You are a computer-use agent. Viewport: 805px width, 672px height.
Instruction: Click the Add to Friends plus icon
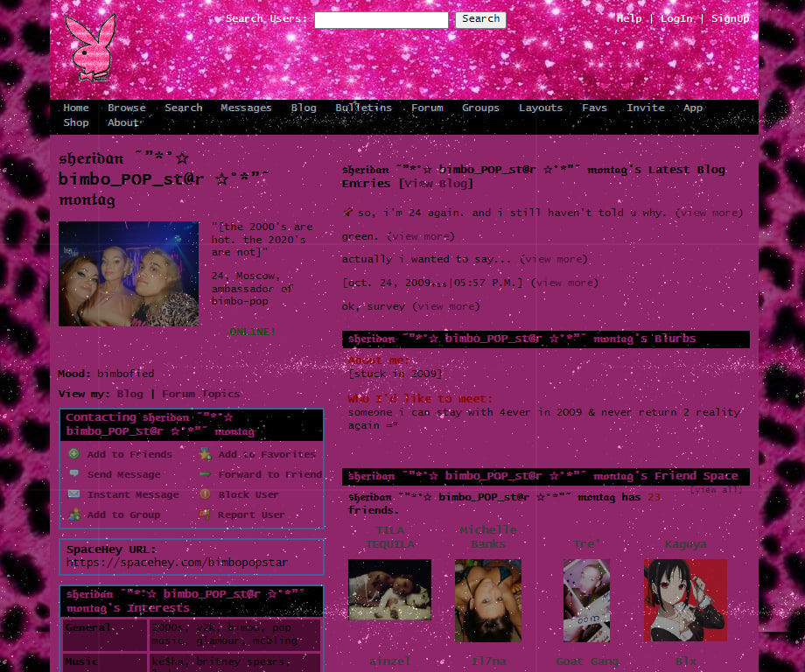73,454
